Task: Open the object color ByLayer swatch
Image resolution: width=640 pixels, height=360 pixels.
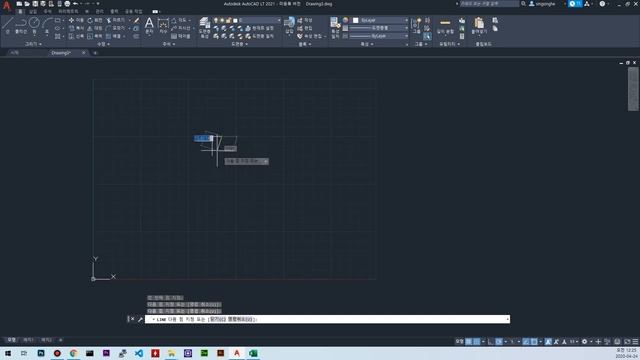Action: (x=355, y=20)
